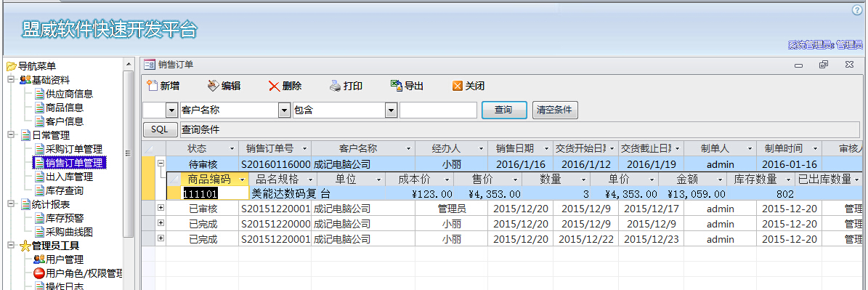
Task: Expand the 已完成 order row handled by 小丽 dated 2015/12/9
Action: 161,222
